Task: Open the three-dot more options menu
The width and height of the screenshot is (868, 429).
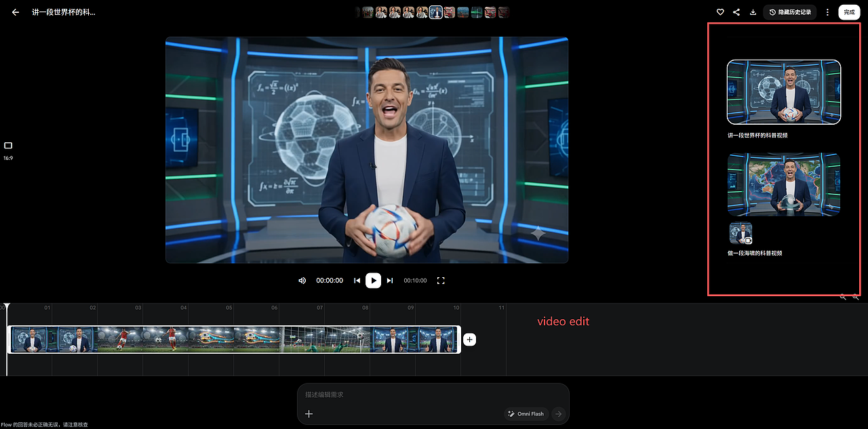Action: pos(827,12)
